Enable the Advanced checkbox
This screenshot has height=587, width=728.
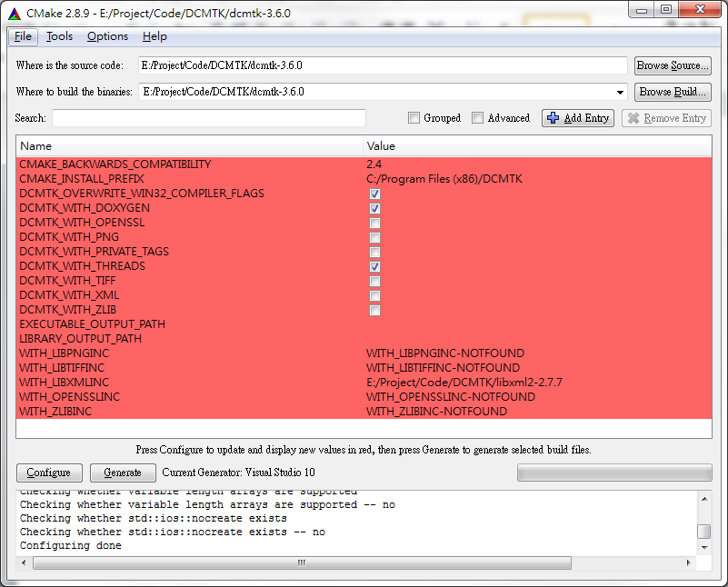[477, 118]
